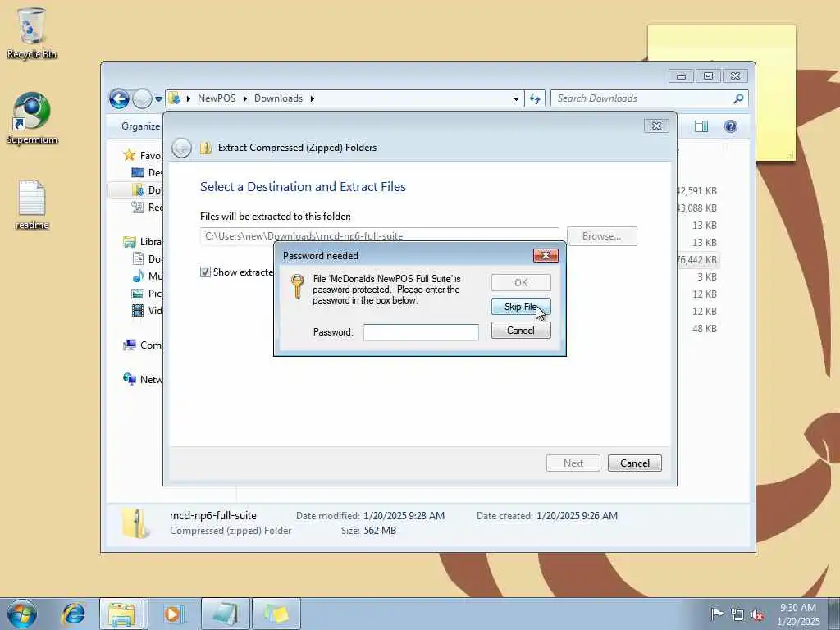Viewport: 840px width, 630px height.
Task: Open the address bar history dropdown arrow
Action: pos(516,98)
